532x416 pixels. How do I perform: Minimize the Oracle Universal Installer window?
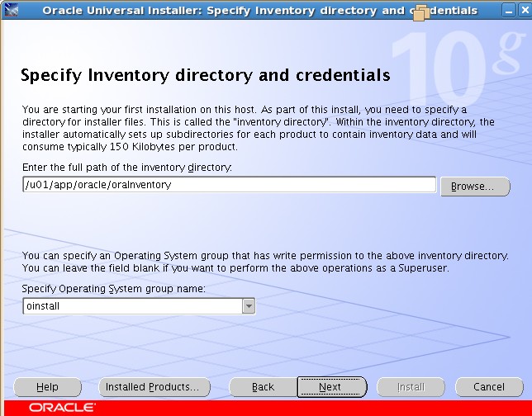coord(509,11)
